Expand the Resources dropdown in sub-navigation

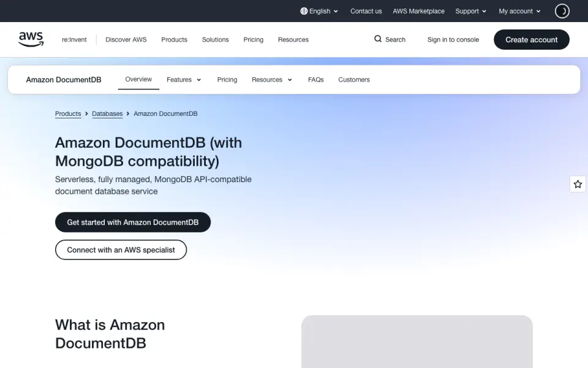[272, 80]
